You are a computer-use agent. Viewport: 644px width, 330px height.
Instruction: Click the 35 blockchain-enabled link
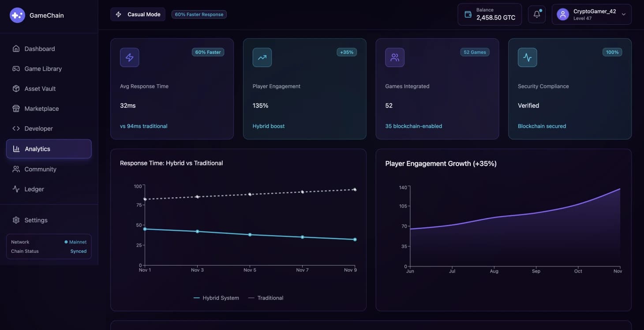tap(414, 126)
